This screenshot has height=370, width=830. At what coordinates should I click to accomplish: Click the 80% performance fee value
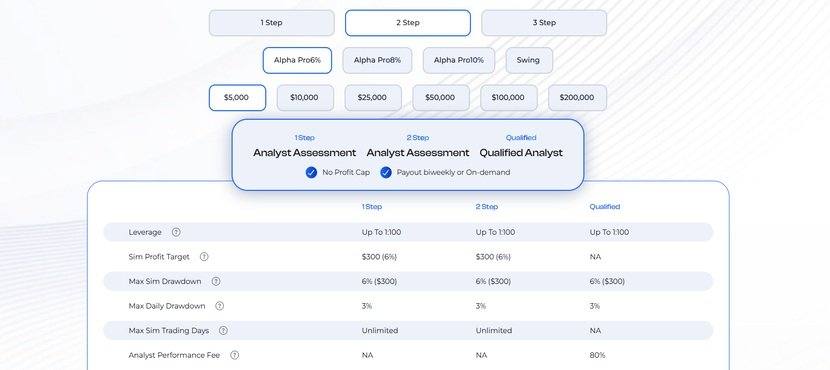pos(597,355)
